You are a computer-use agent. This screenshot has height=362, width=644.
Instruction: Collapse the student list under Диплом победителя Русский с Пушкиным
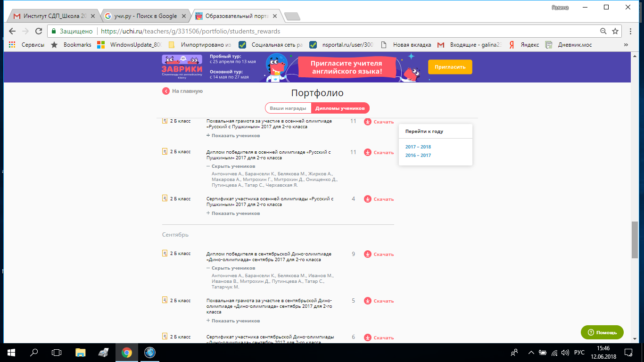pos(231,166)
